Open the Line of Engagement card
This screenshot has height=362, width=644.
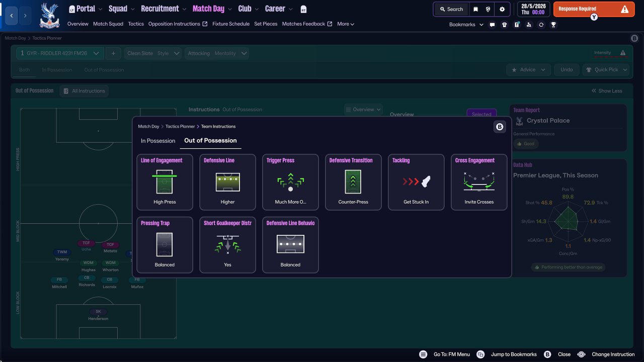click(165, 182)
